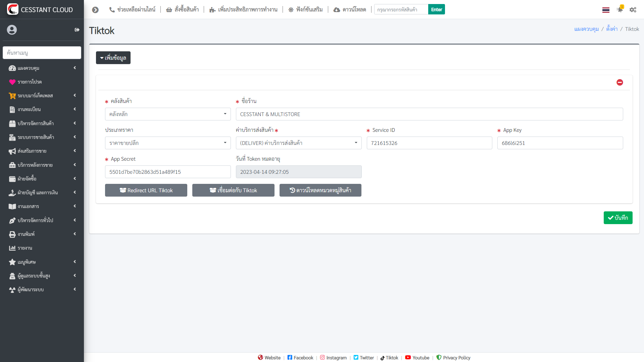Click the megaphone icon for ส่งเสริมการขาย

click(x=12, y=151)
